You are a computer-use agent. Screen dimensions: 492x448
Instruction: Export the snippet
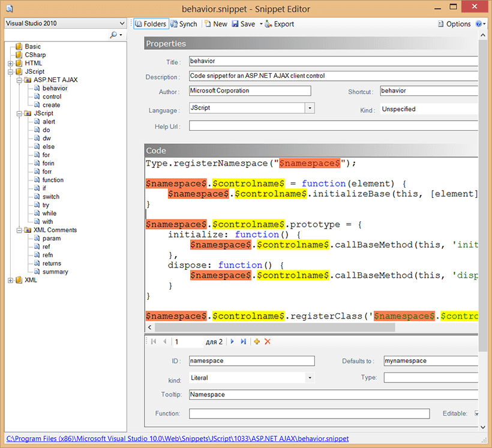click(x=280, y=24)
